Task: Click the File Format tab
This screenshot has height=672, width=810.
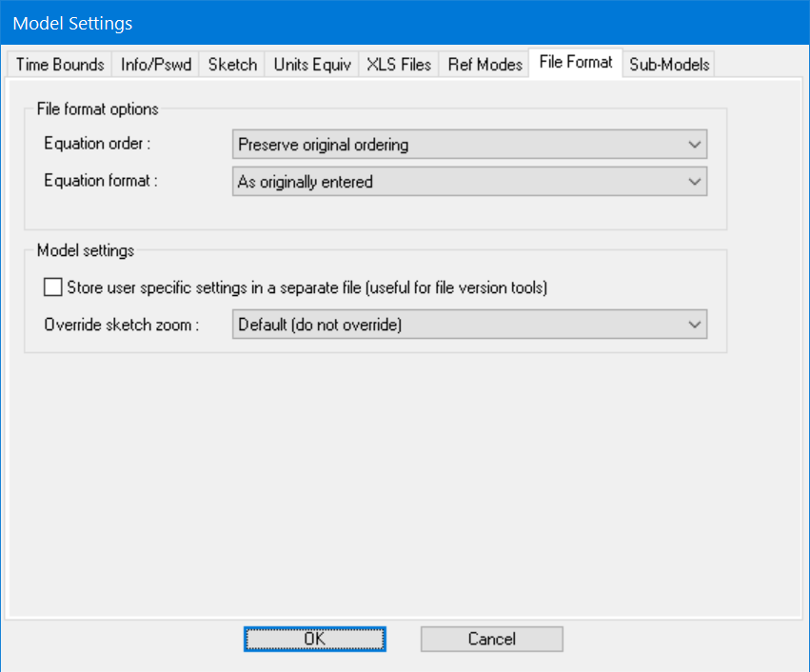Action: point(575,62)
